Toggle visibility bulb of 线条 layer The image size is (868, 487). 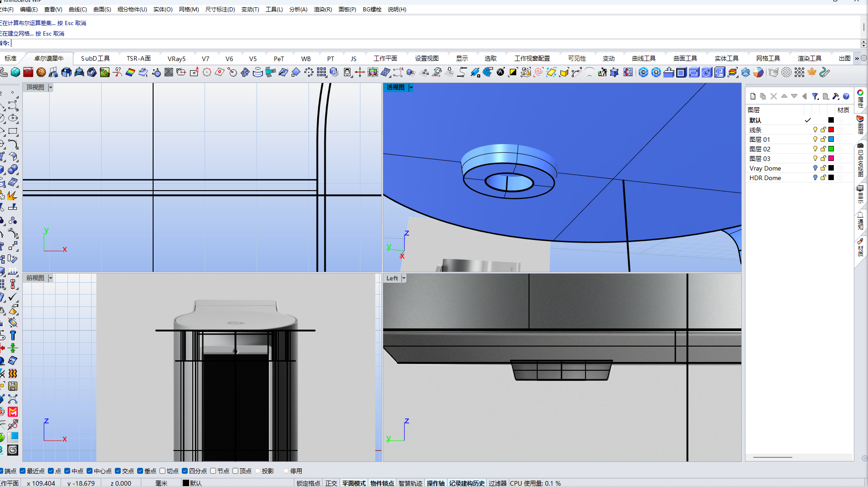point(815,130)
